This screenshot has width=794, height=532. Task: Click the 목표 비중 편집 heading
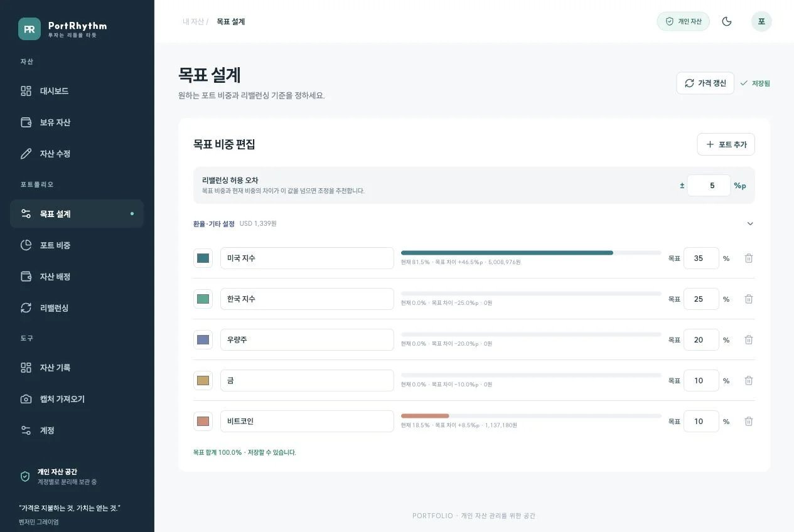tap(224, 144)
